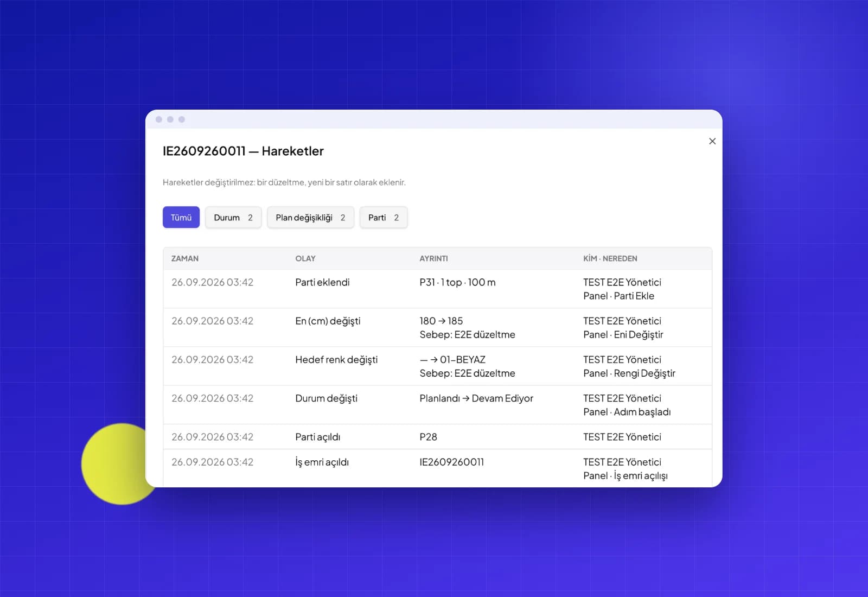The image size is (868, 597).
Task: Click the 'IE2609260011 — Hareketler' dialog title
Action: (x=243, y=151)
